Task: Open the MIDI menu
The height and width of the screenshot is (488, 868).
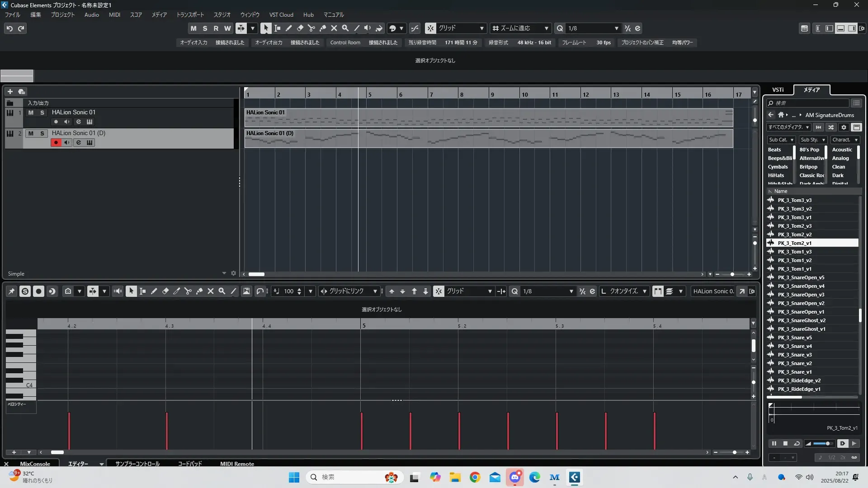Action: (x=114, y=15)
